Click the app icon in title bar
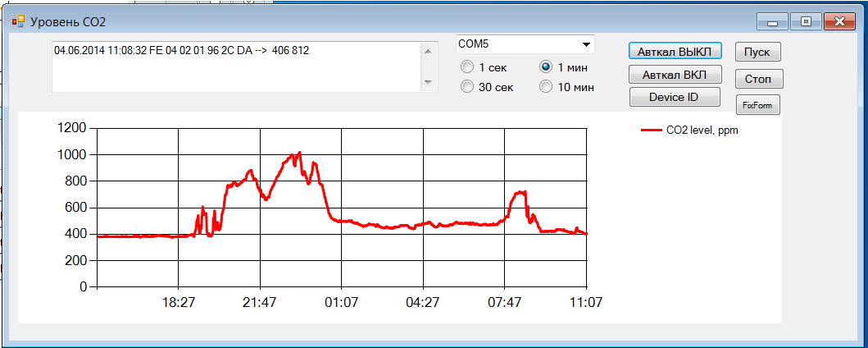Screen dimensions: 868x348 click(x=19, y=21)
